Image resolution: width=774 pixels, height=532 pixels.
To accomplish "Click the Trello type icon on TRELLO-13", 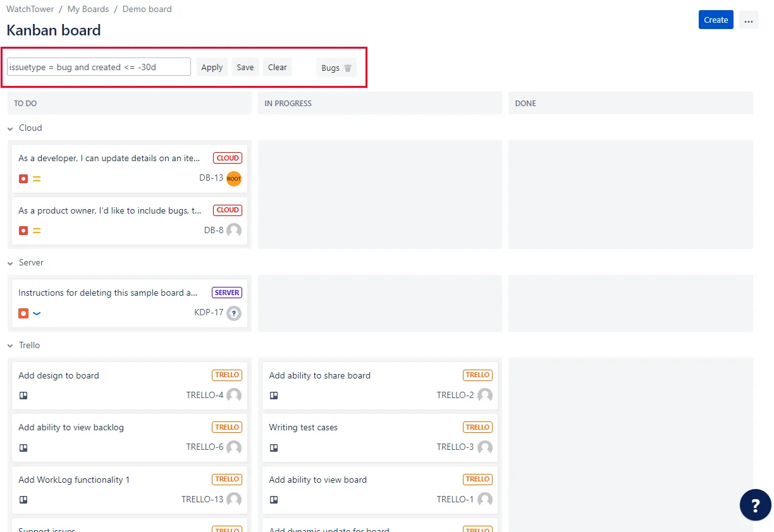I will (x=23, y=500).
